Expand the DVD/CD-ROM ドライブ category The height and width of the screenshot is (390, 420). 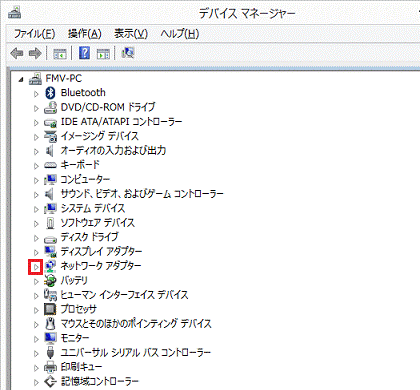click(x=36, y=108)
